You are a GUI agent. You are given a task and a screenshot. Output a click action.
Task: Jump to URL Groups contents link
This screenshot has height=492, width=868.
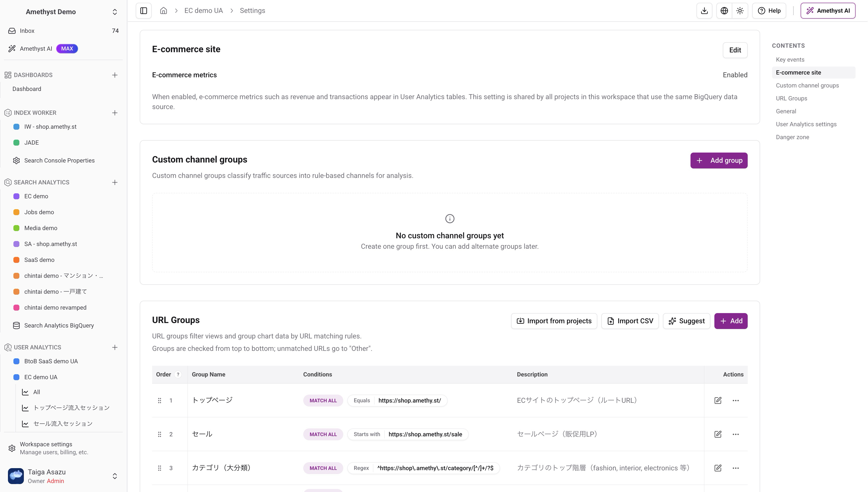tap(791, 98)
